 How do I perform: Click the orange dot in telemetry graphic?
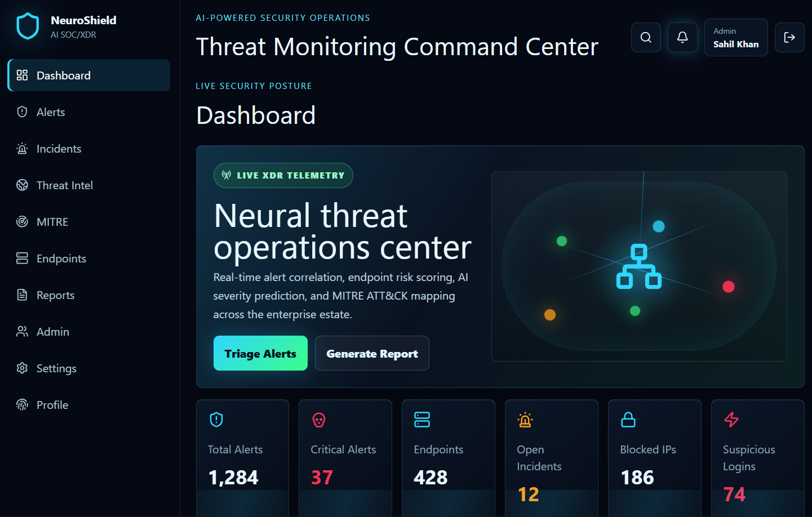(x=550, y=315)
